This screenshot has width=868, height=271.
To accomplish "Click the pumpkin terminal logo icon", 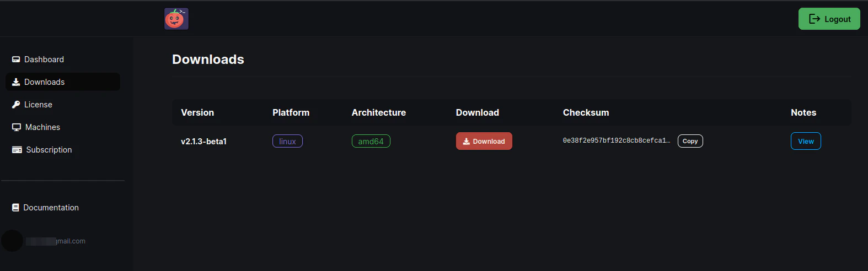I will click(176, 19).
